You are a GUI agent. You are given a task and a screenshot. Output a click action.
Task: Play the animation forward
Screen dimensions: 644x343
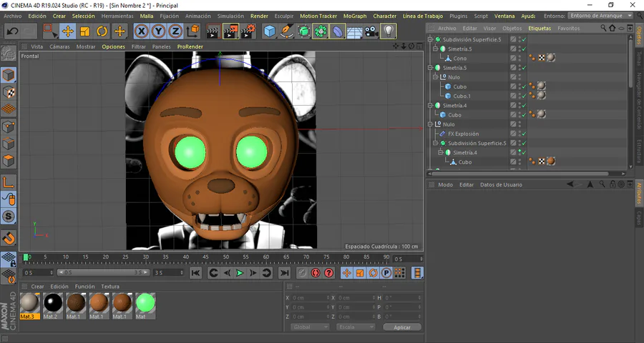tap(240, 273)
